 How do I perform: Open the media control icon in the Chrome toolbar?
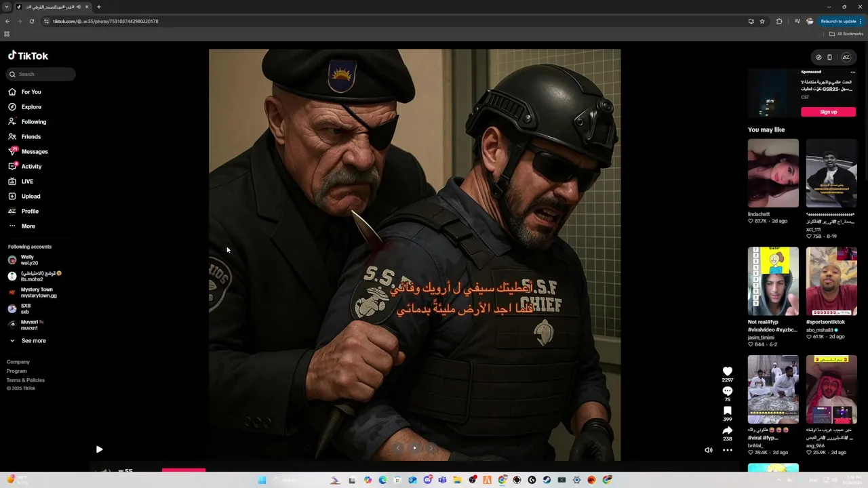797,21
